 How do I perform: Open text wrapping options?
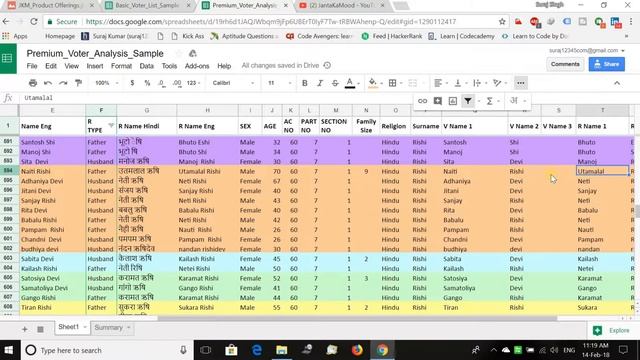[477, 83]
